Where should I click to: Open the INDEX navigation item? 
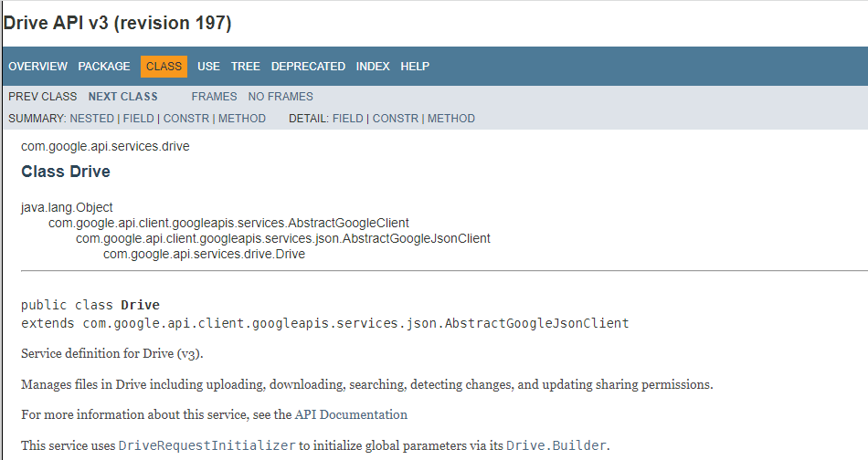click(373, 67)
